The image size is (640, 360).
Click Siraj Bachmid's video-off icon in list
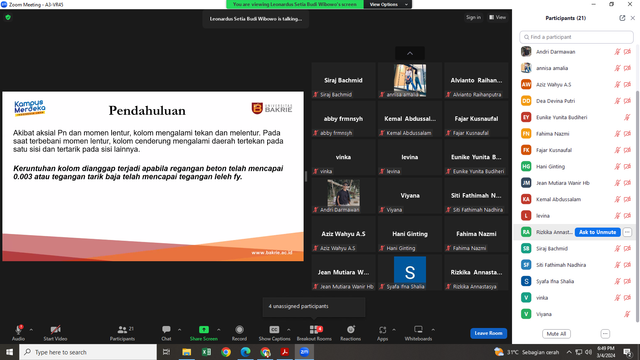point(627,248)
